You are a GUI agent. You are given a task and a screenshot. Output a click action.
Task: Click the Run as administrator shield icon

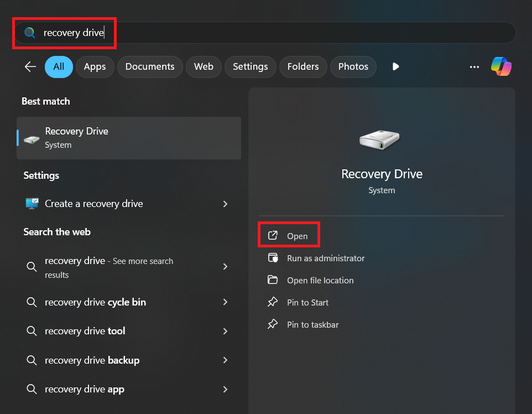(273, 258)
